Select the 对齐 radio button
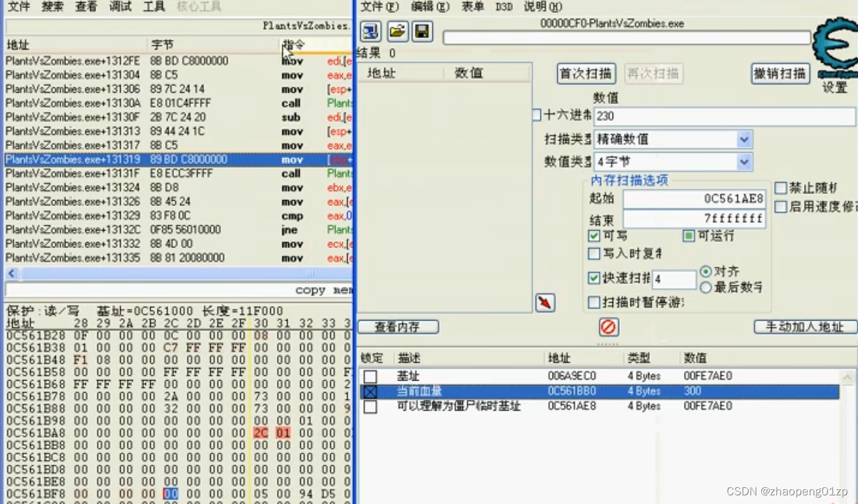Screen dimensions: 858x504 pos(706,271)
